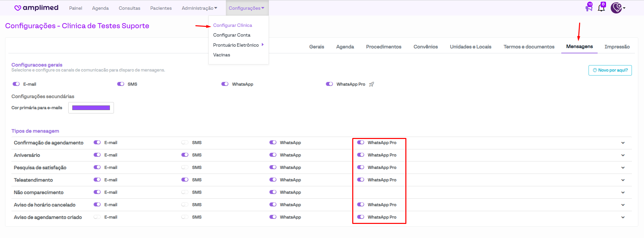Switch to the Procedimentos tab
This screenshot has width=644, height=238.
[384, 47]
